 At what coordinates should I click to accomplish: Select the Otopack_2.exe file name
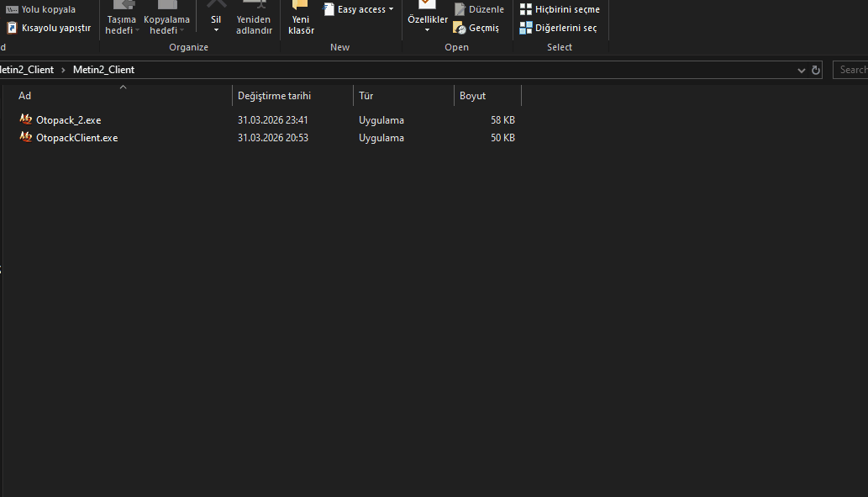[69, 120]
